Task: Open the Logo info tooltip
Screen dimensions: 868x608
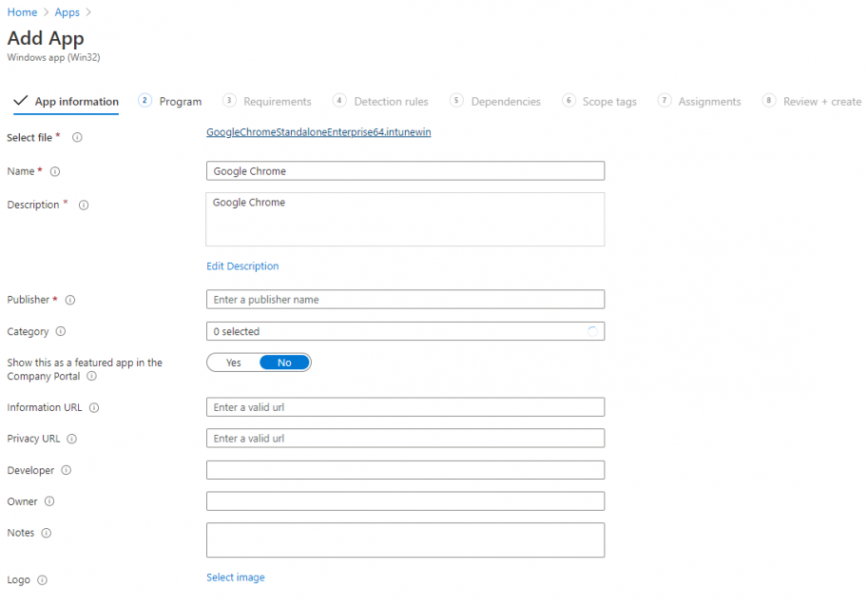Action: pos(43,579)
